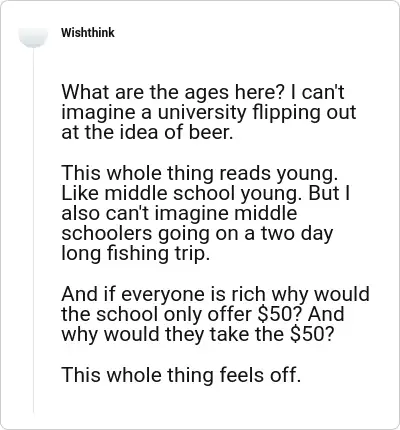The image size is (400, 430).
Task: Click the line starting "And if everyone is rich"
Action: click(215, 294)
